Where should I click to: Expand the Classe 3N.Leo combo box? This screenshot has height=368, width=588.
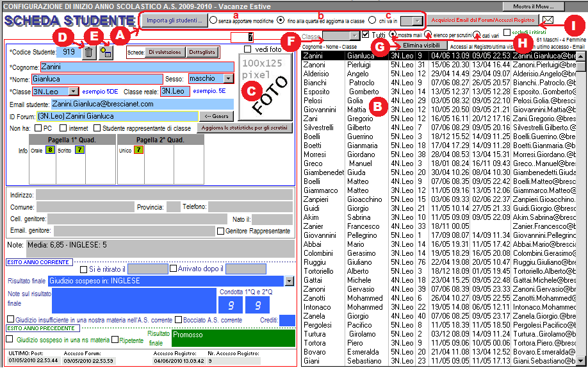click(73, 92)
